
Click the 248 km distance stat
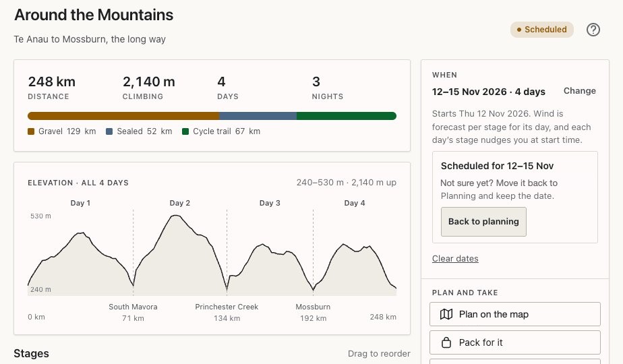(x=52, y=88)
